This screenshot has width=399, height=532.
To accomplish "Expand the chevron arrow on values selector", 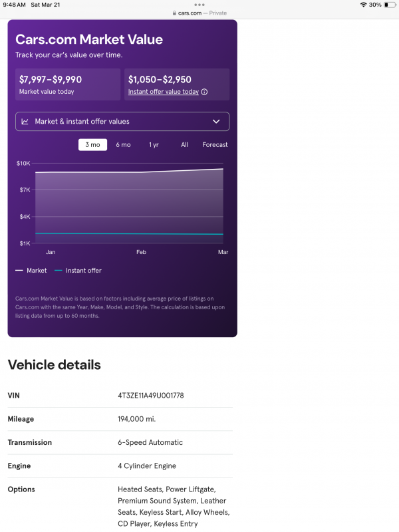I will pyautogui.click(x=216, y=122).
